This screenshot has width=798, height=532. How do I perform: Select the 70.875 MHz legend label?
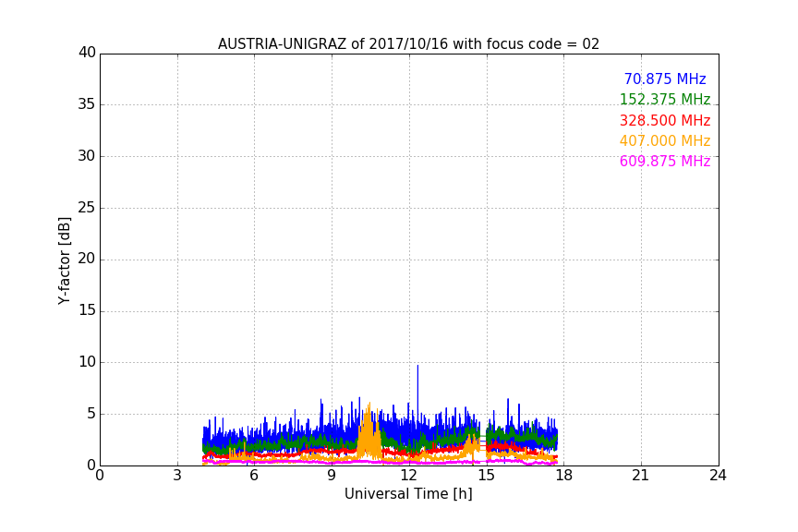665,79
